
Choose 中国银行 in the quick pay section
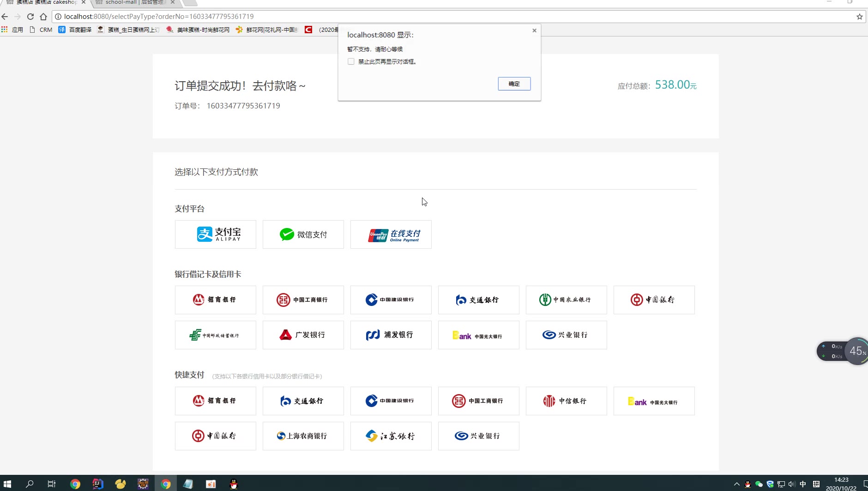[x=216, y=436]
